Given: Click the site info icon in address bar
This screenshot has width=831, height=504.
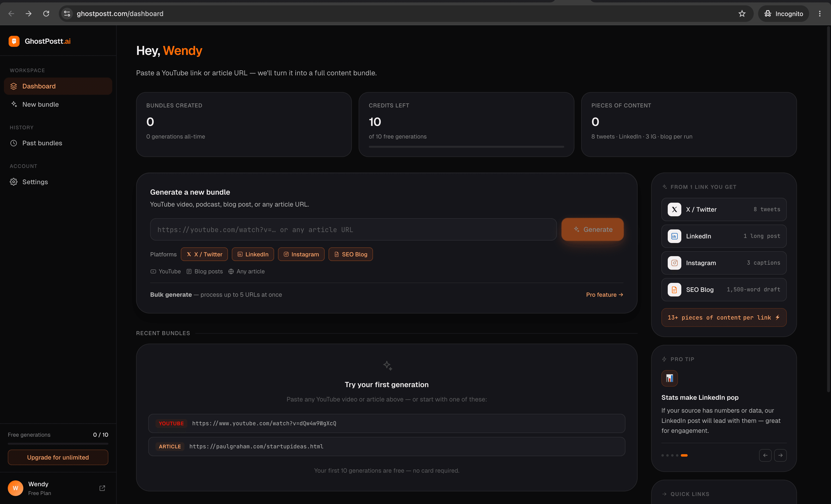Looking at the screenshot, I should point(67,14).
